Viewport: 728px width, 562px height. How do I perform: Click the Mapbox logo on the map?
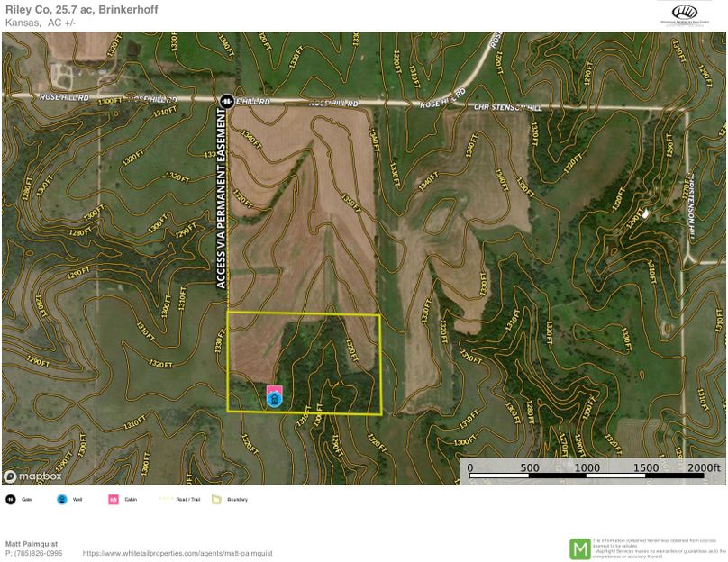click(33, 476)
